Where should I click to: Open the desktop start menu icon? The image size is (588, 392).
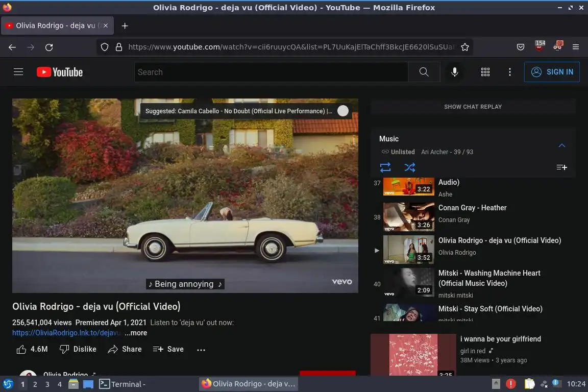8,384
